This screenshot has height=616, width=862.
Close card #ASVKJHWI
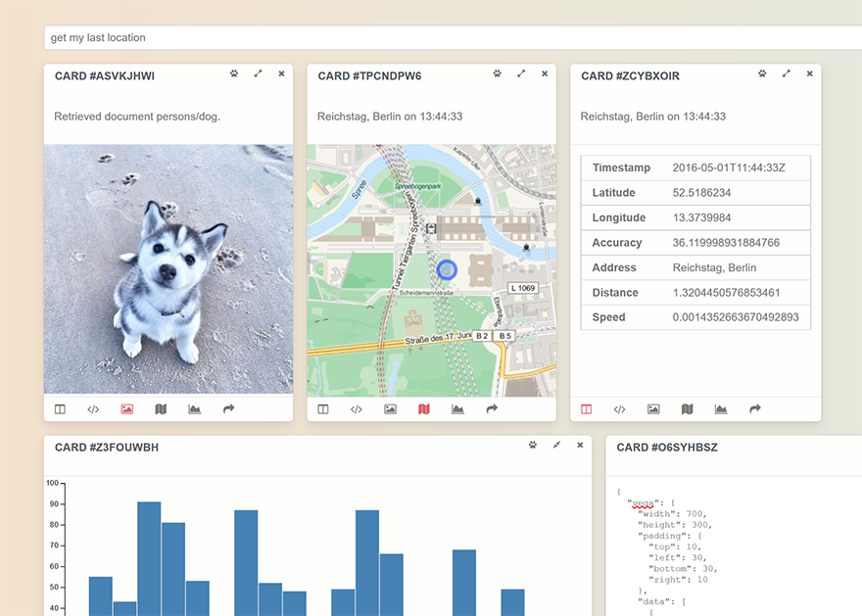coord(281,73)
